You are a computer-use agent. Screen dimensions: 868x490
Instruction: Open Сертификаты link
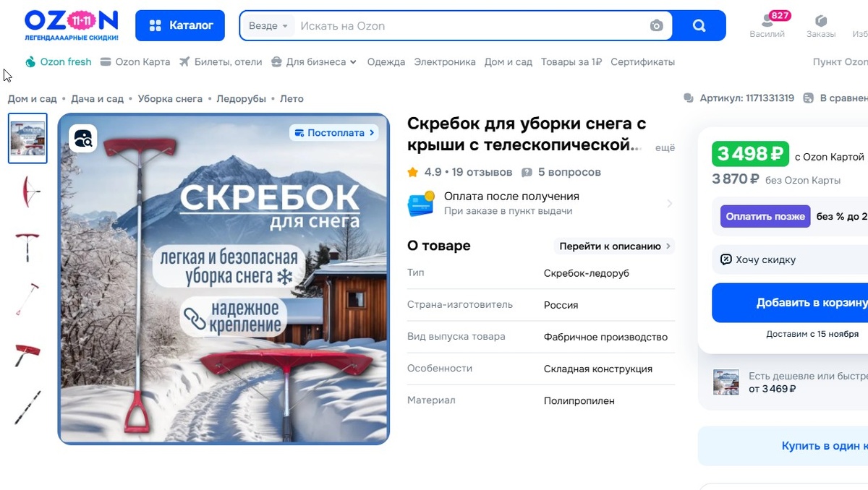coord(642,62)
